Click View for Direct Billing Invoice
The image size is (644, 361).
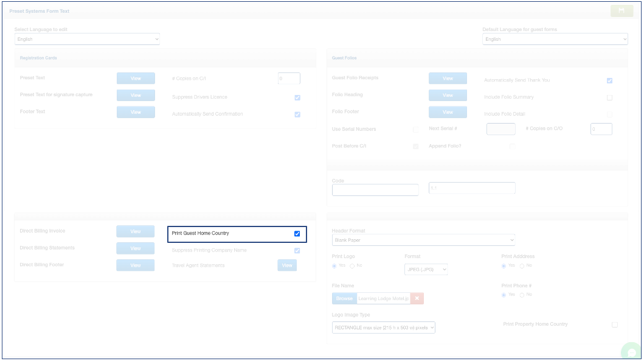(x=136, y=231)
